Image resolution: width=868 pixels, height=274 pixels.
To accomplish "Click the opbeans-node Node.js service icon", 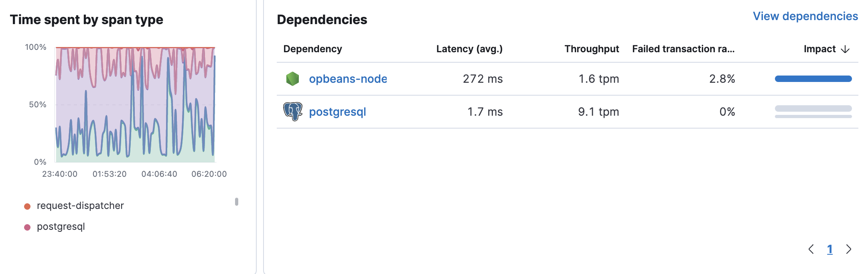I will point(292,79).
